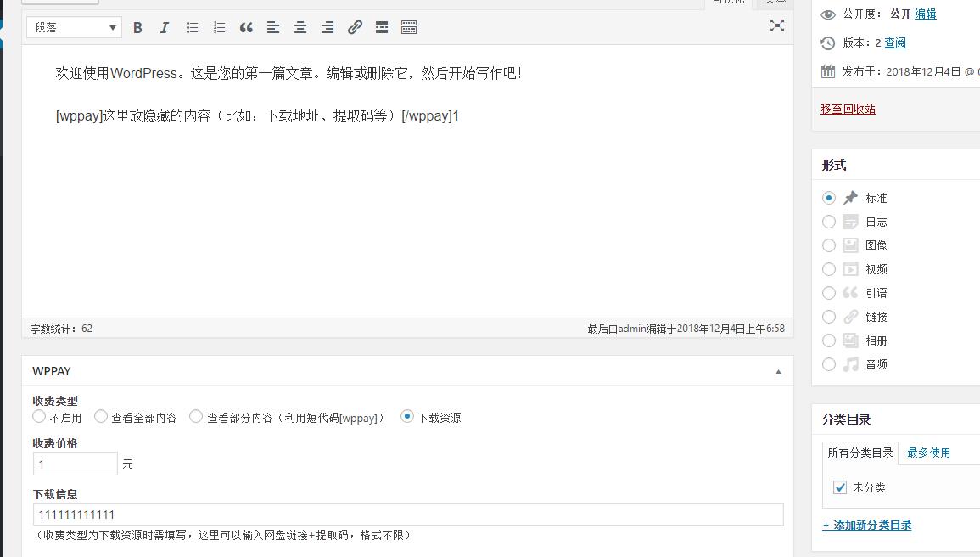Align text center

(x=300, y=27)
